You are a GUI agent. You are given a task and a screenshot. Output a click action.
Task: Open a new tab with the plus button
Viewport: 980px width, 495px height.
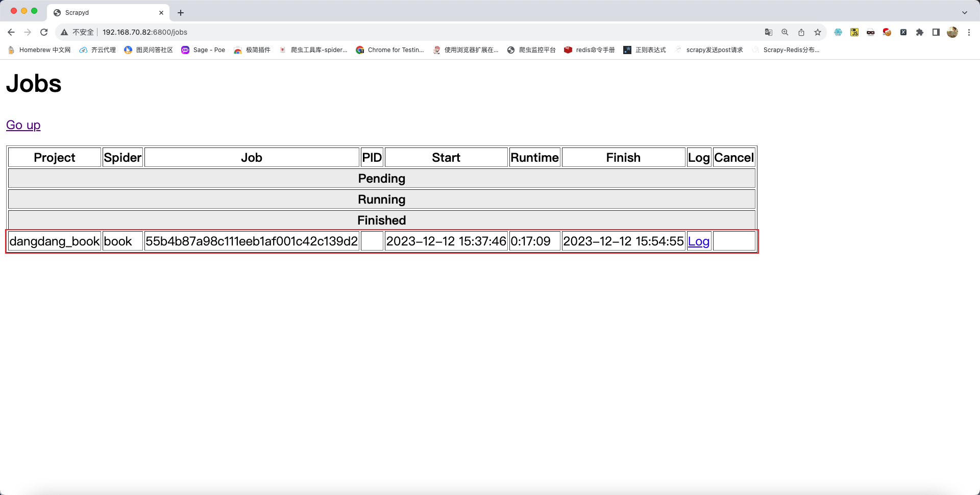[x=181, y=13]
